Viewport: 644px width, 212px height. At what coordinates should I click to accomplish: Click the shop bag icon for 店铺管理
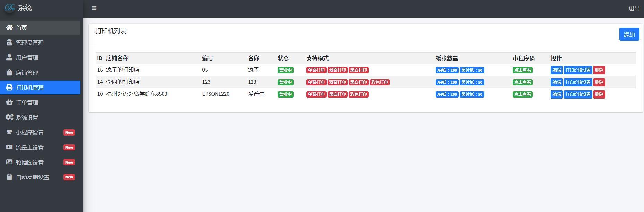[x=9, y=73]
